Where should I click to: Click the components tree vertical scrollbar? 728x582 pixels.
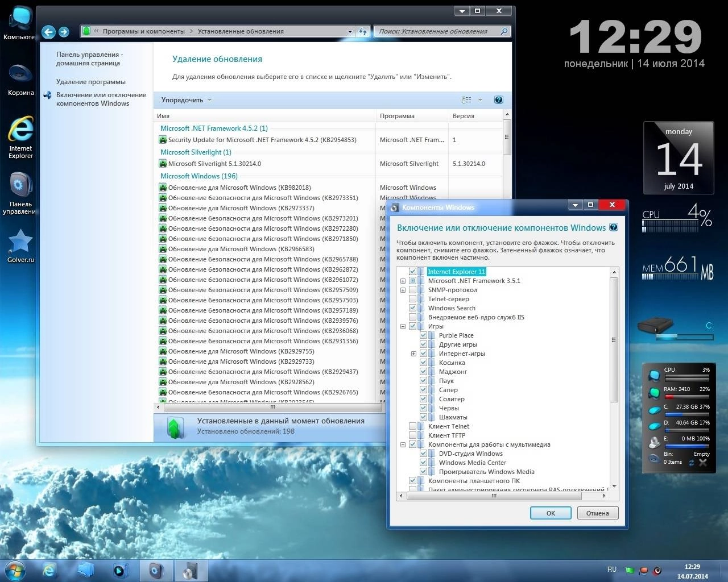[x=614, y=340]
